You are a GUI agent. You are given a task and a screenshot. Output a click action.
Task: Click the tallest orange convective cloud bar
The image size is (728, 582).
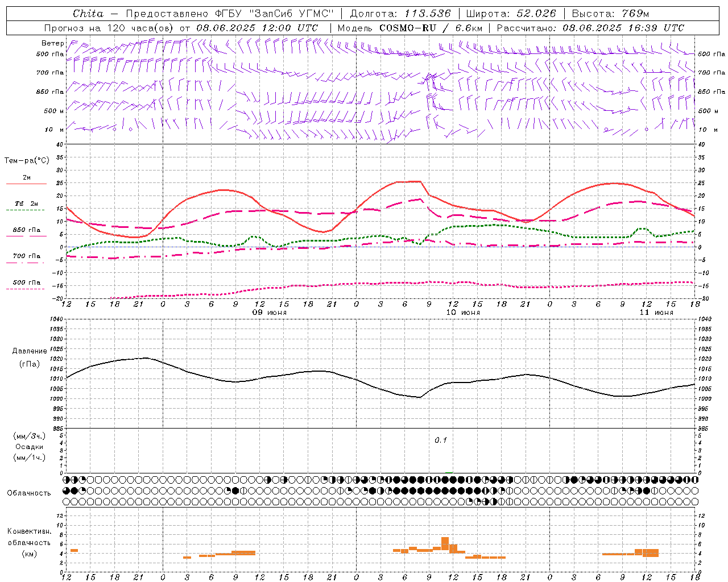click(x=445, y=544)
